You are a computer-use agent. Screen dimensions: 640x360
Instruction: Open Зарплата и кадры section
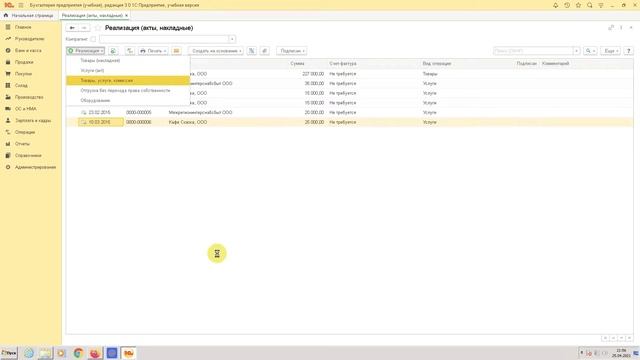coord(33,120)
